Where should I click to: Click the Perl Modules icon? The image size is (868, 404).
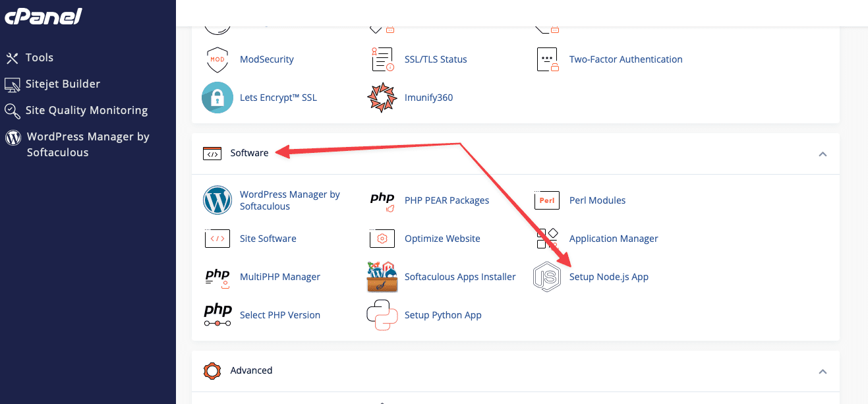coord(547,200)
